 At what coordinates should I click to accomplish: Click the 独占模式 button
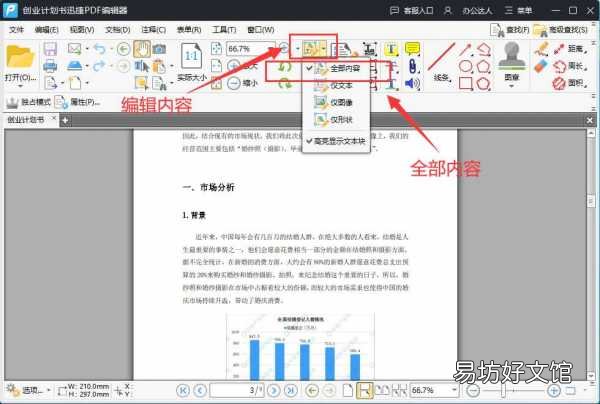[28, 102]
